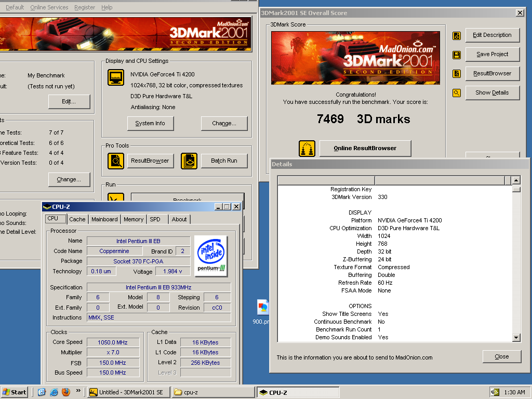
Task: Click the show desktop quick launch icon
Action: 42,392
